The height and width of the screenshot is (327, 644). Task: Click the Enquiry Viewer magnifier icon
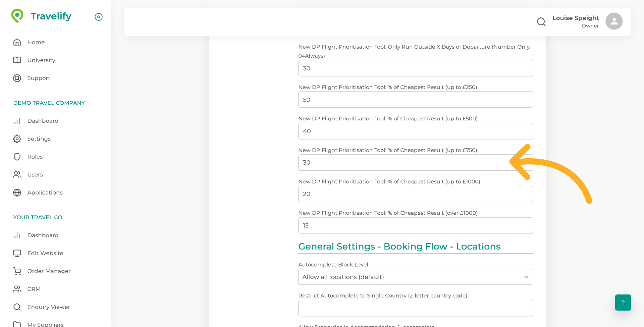[x=17, y=307]
